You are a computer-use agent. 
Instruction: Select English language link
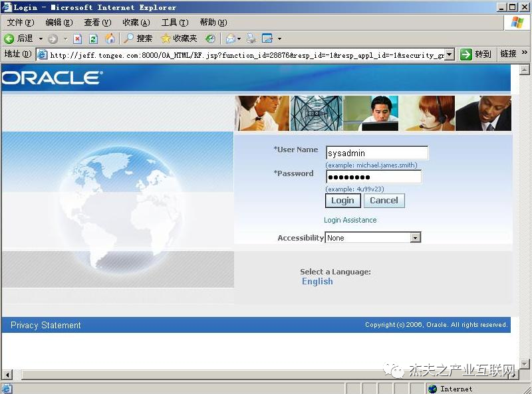point(317,282)
